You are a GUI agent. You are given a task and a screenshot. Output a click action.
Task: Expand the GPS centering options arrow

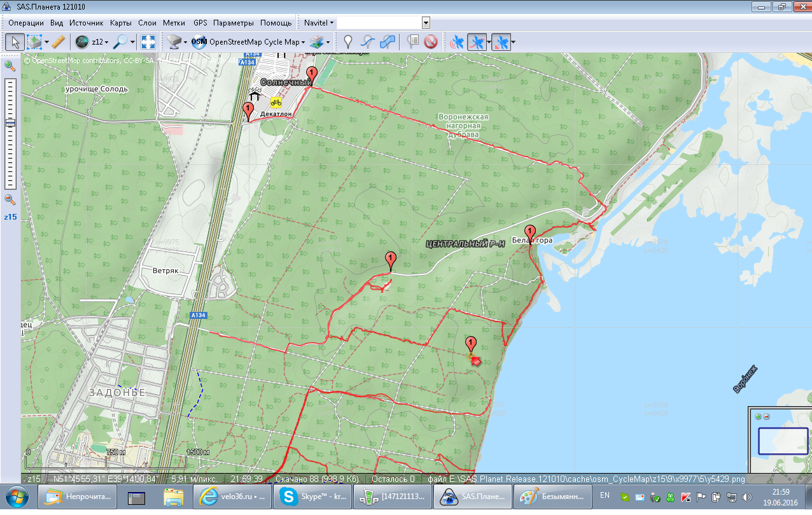(x=513, y=42)
